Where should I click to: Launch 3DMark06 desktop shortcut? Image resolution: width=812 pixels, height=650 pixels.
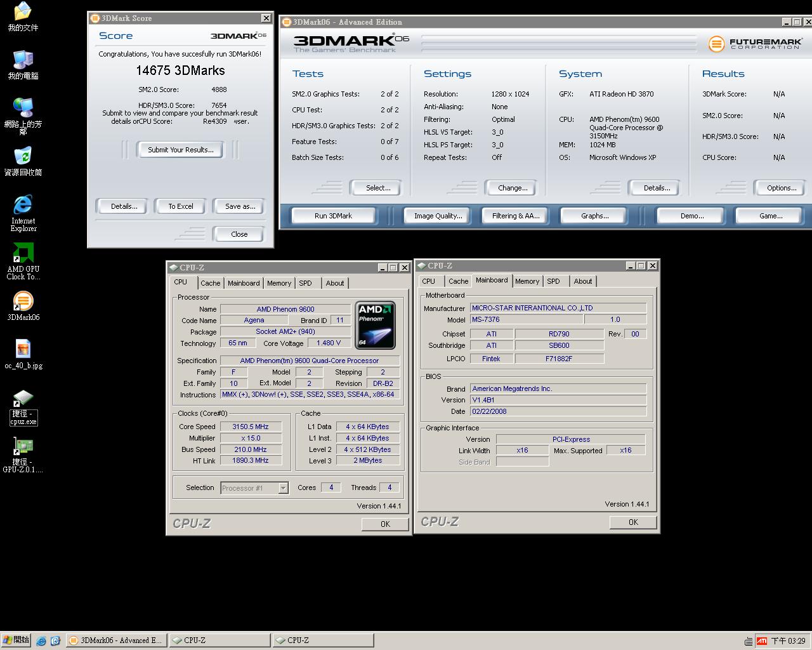[23, 307]
